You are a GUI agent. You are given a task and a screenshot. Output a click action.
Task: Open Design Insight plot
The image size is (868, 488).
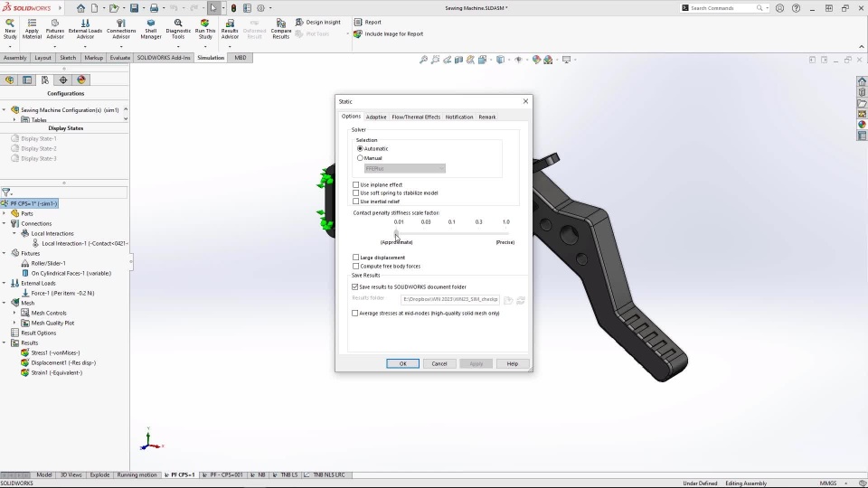317,22
